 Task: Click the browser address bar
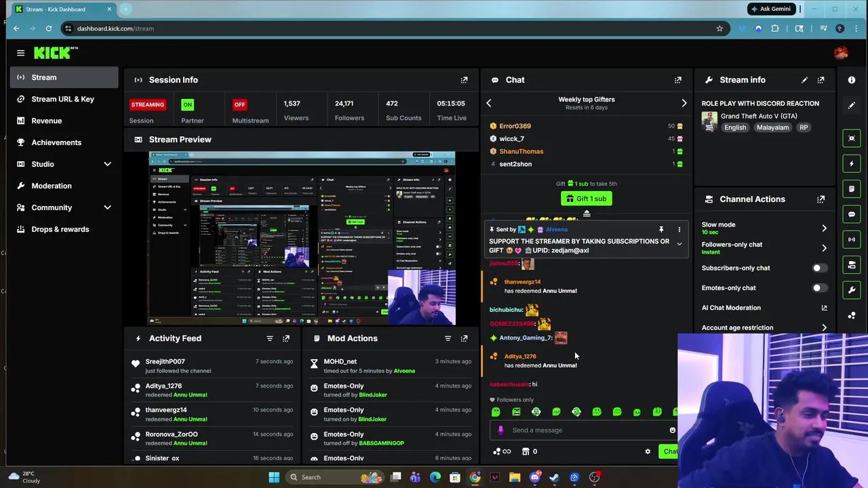coord(393,28)
